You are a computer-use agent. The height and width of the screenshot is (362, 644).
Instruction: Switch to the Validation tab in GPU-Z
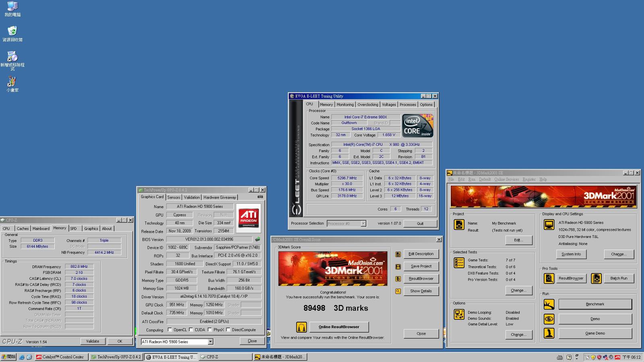(x=192, y=197)
